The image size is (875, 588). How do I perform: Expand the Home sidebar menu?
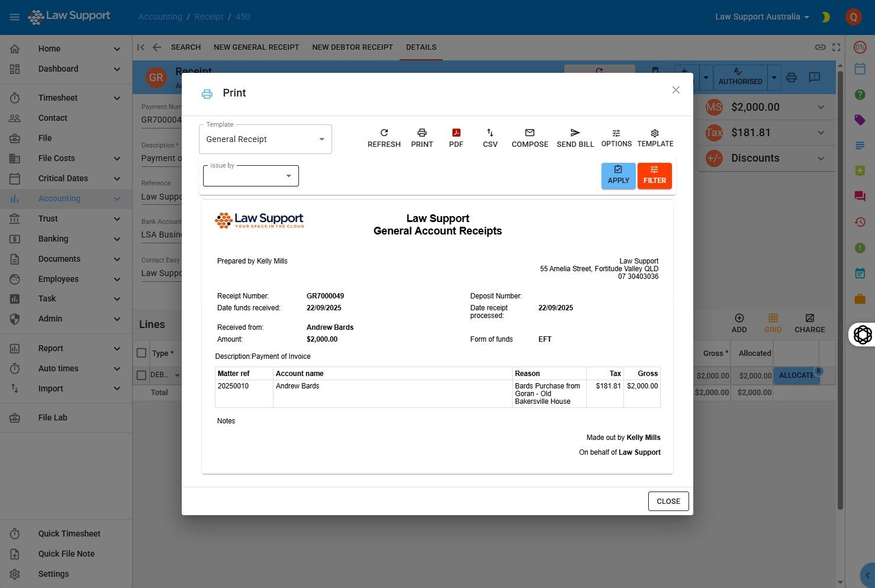(x=66, y=49)
